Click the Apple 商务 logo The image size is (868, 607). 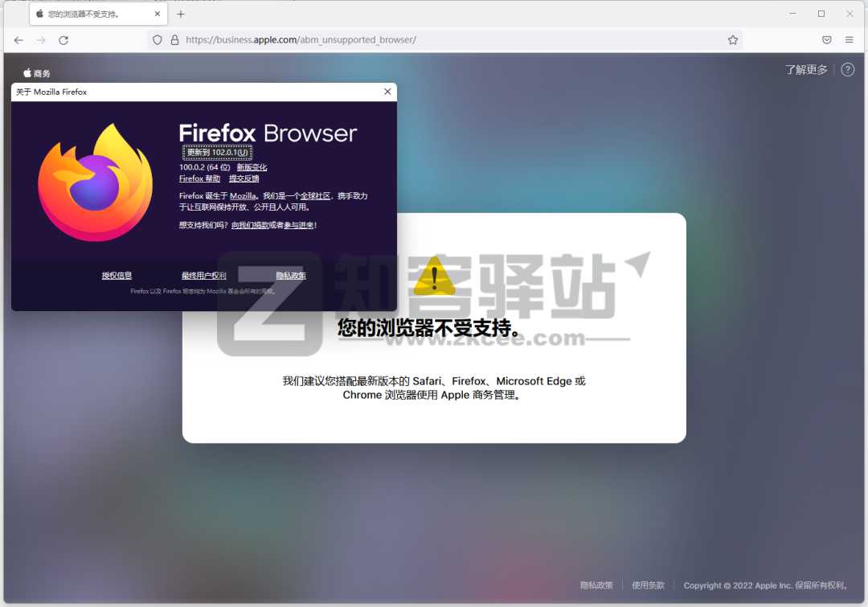click(x=35, y=72)
